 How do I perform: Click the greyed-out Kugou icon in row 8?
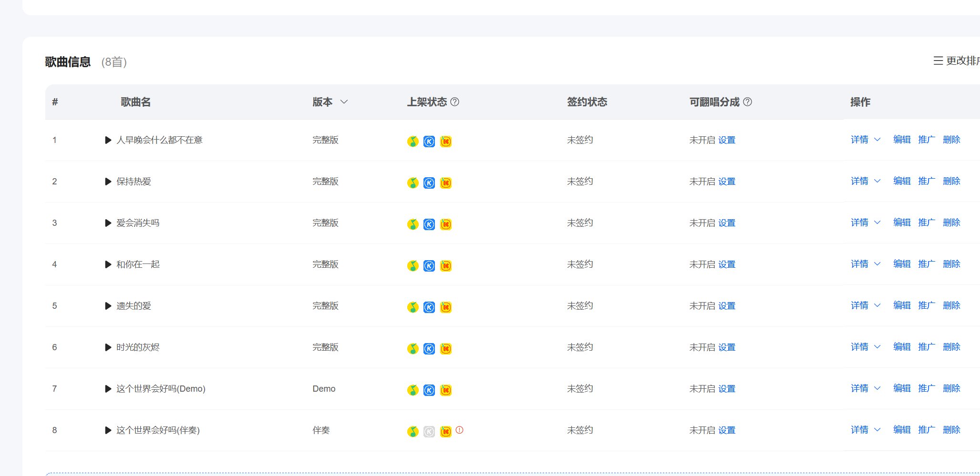[429, 432]
